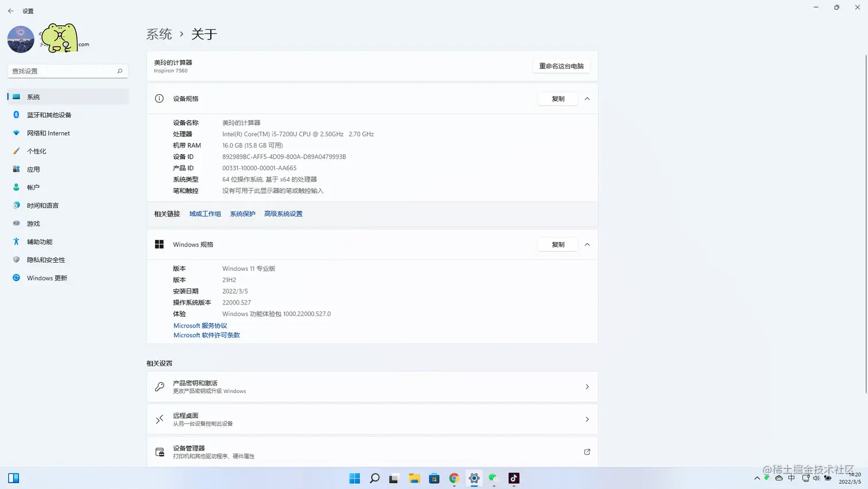Open Task View from the taskbar
The width and height of the screenshot is (868, 489).
394,478
